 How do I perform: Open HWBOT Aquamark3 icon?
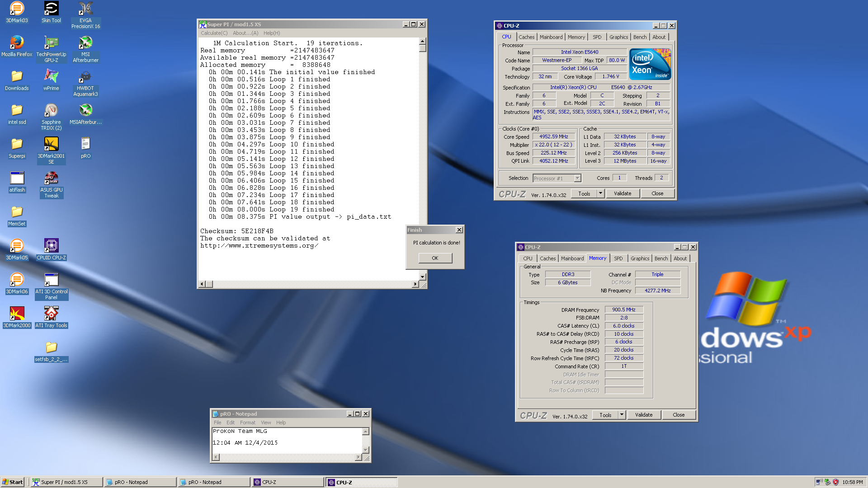coord(85,83)
